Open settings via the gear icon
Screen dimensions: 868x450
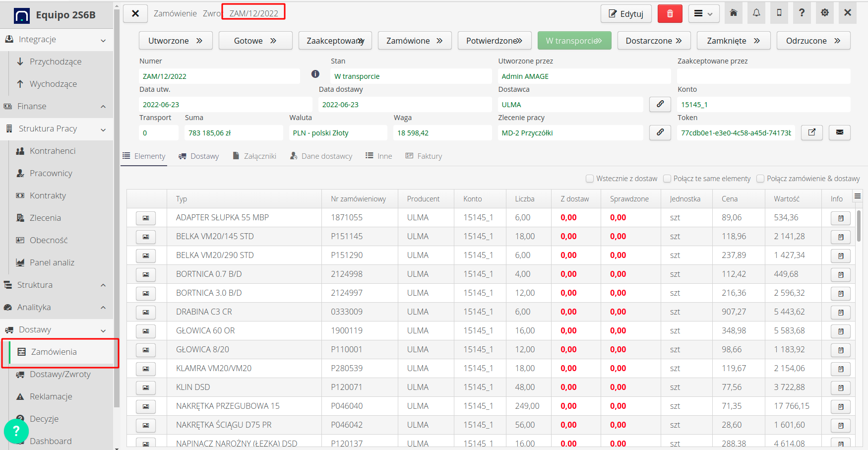[824, 13]
